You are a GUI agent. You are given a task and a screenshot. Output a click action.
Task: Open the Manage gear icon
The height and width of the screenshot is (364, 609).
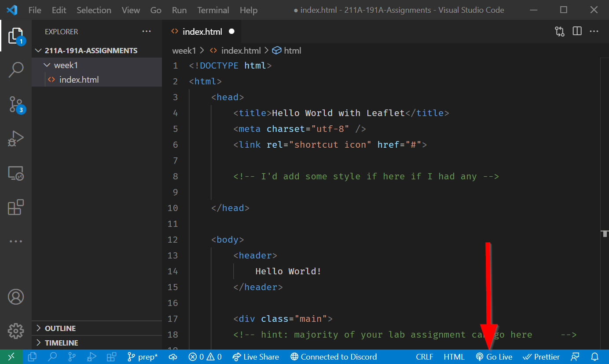point(16,331)
